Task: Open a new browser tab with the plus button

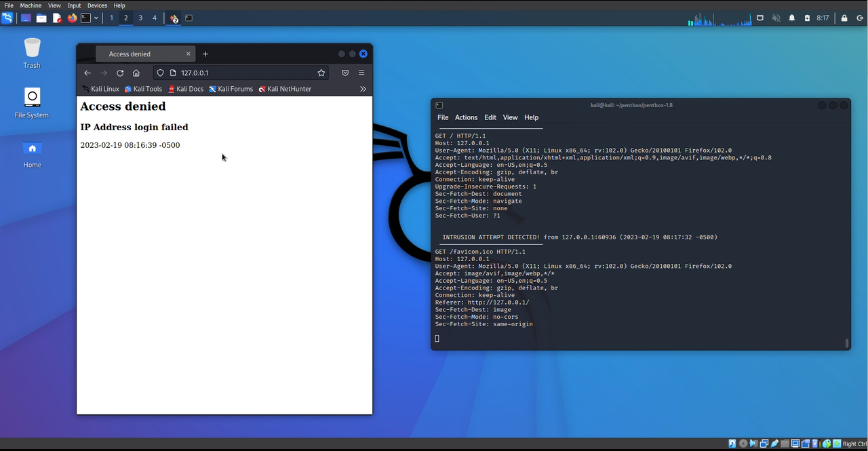Action: (x=205, y=54)
